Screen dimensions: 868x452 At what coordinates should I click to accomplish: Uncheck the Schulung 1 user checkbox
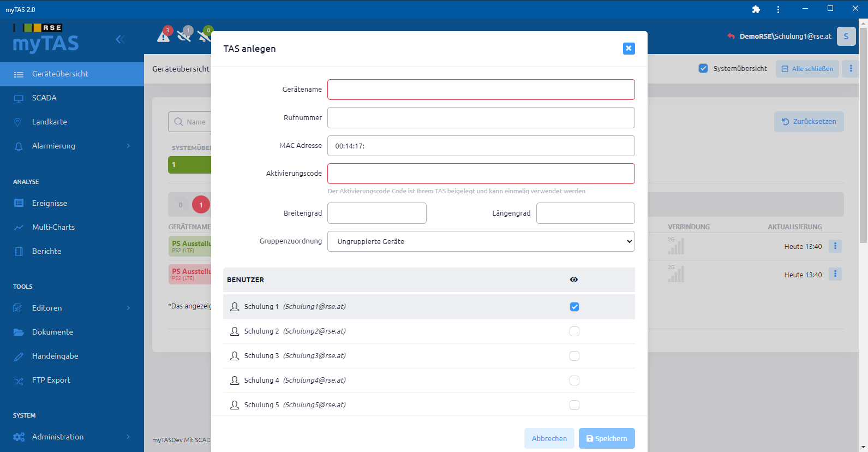pos(574,307)
